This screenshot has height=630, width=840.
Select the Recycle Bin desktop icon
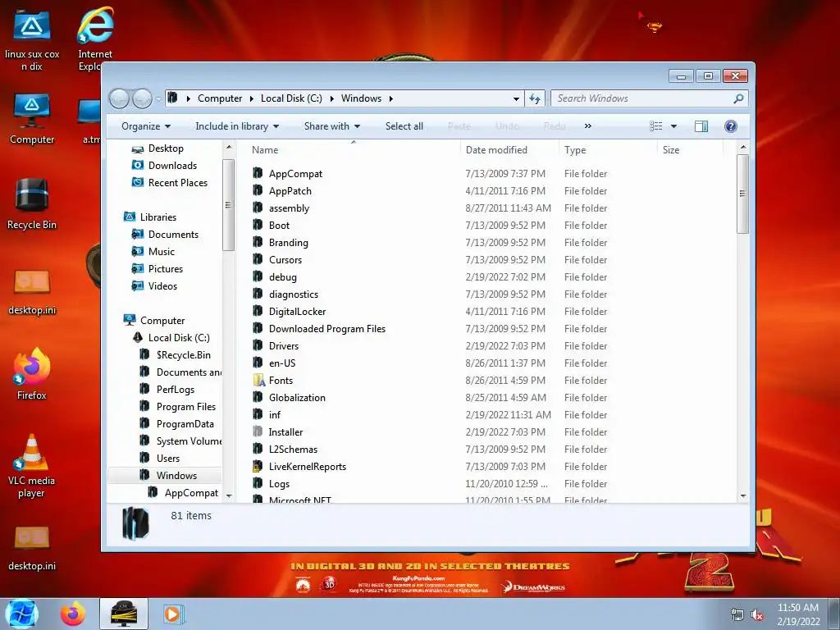(32, 204)
